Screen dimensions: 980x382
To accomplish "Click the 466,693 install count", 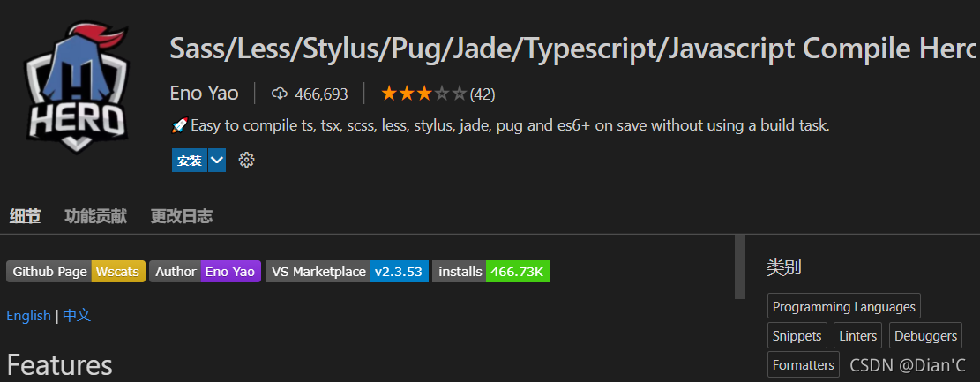I will tap(321, 94).
